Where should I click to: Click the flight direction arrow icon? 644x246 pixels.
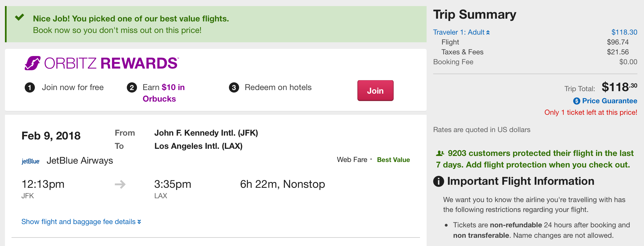point(120,184)
